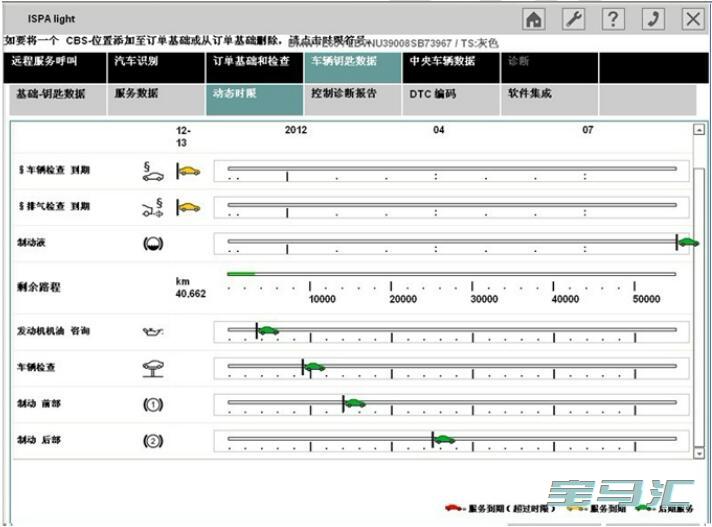Open the question mark help icon
The width and height of the screenshot is (712, 527).
point(613,19)
